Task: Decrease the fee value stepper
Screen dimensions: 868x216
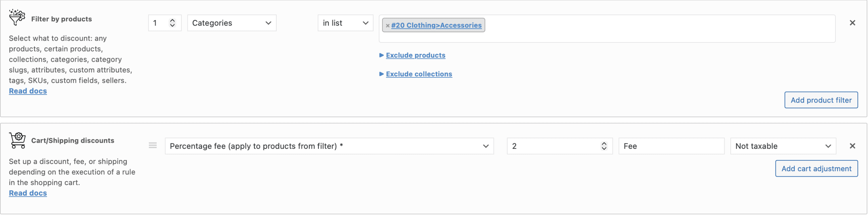Action: pos(604,148)
